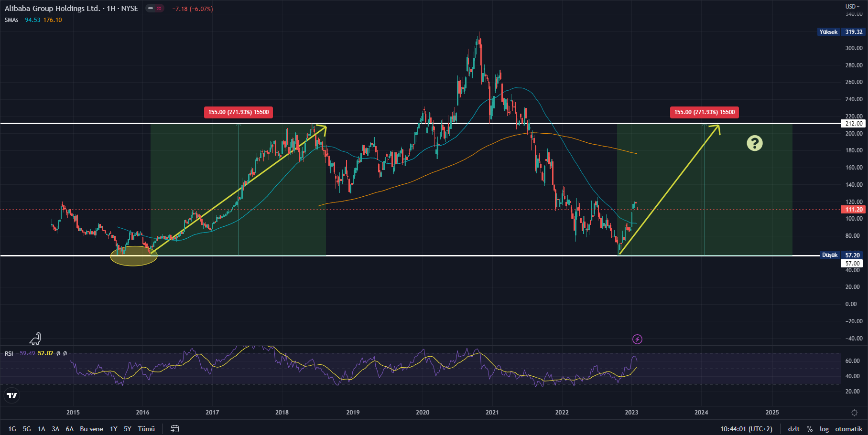Image resolution: width=868 pixels, height=435 pixels.
Task: Click the 2020 date on time axis
Action: [423, 413]
